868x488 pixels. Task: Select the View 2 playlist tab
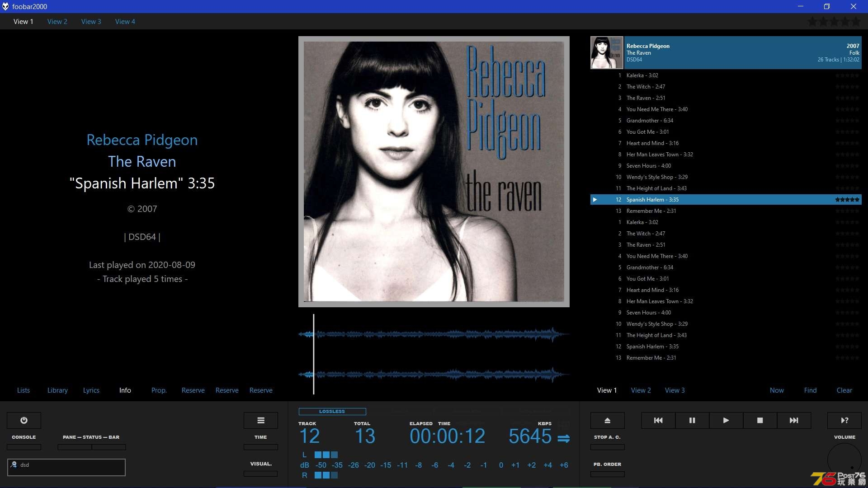pyautogui.click(x=641, y=389)
